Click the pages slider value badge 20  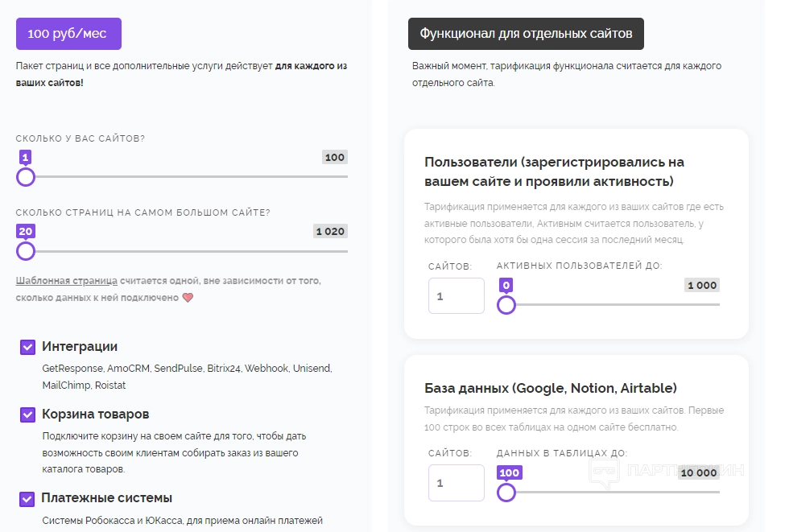26,232
